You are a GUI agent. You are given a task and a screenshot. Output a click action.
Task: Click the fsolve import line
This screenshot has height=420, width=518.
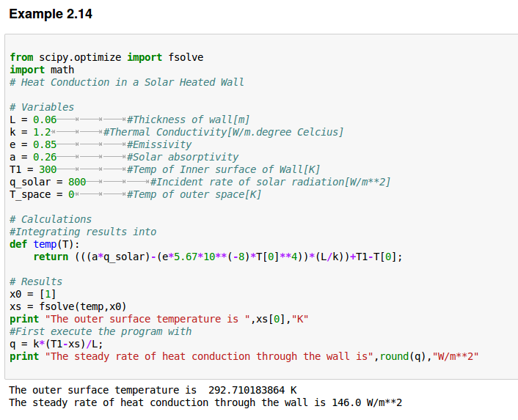click(106, 57)
